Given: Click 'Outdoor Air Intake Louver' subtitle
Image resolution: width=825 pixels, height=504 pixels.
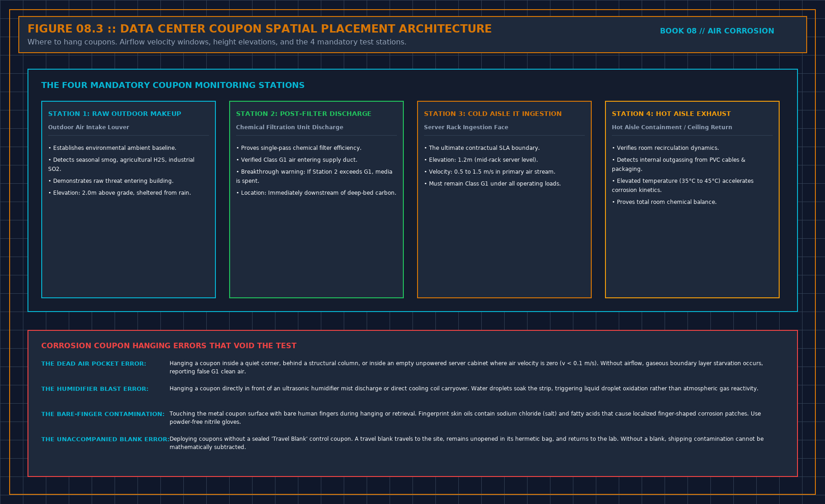Looking at the screenshot, I should pos(88,127).
